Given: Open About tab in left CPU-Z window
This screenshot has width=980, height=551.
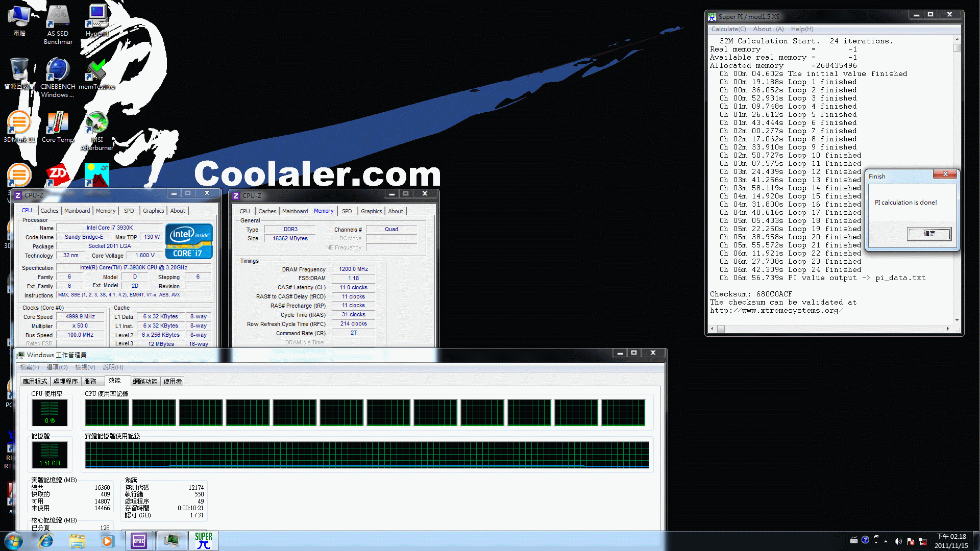Looking at the screenshot, I should [x=178, y=211].
